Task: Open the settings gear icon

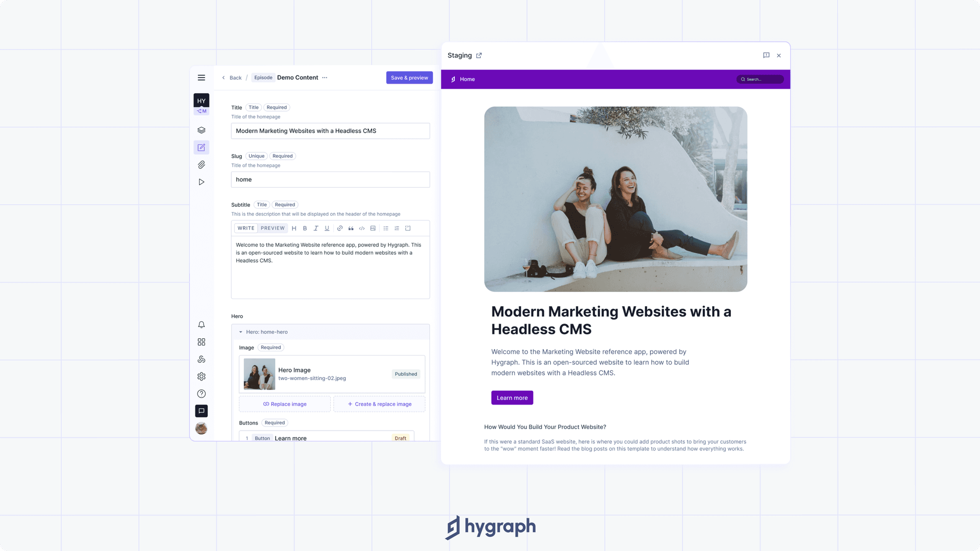Action: click(x=201, y=377)
